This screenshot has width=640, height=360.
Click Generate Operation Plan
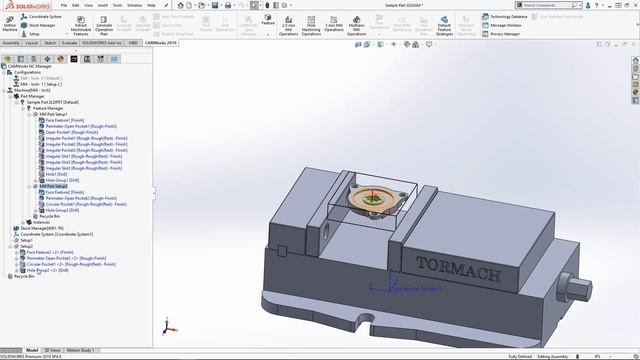tap(104, 25)
